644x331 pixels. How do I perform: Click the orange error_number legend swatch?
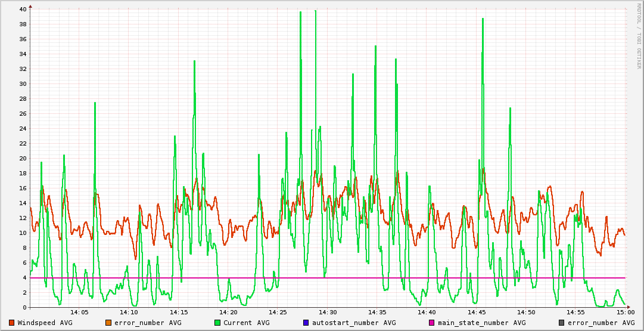108,323
